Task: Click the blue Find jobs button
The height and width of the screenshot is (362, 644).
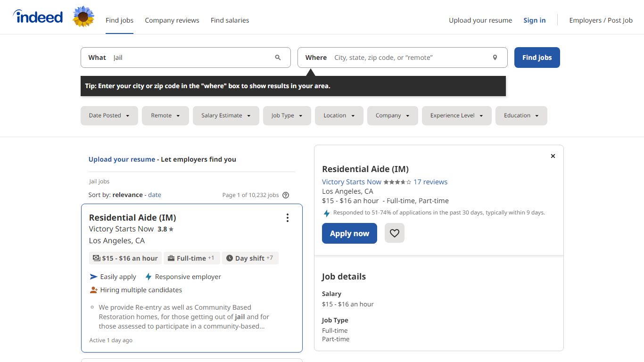Action: pos(537,58)
